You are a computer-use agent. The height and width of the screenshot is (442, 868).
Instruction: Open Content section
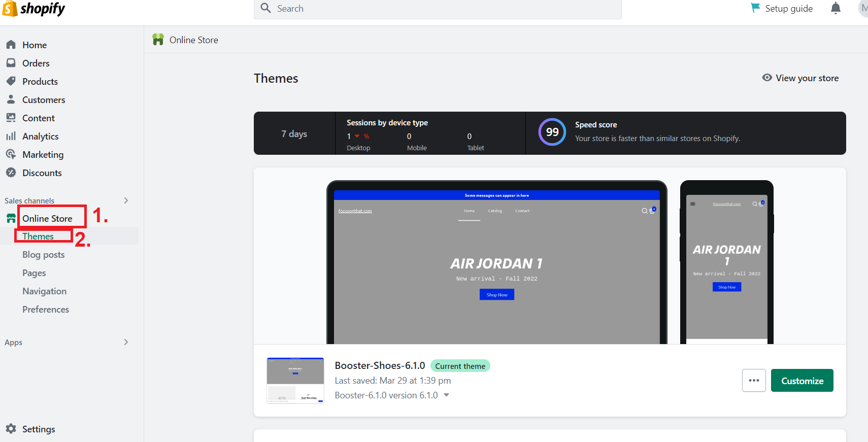[x=39, y=118]
